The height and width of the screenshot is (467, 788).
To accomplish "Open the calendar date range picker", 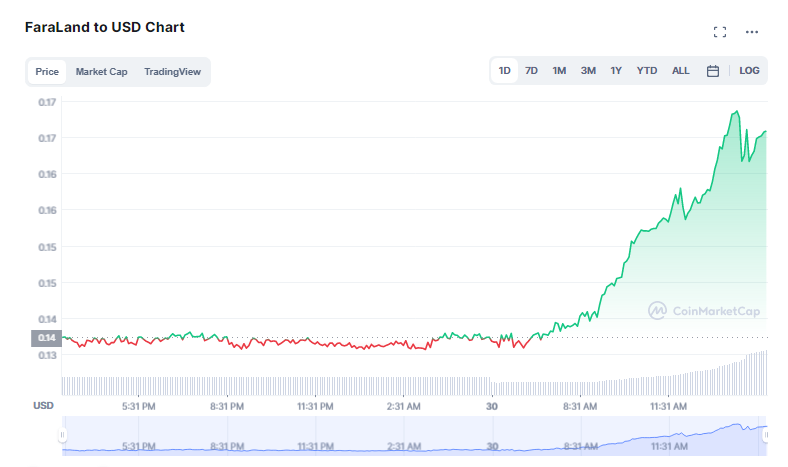I will pos(713,71).
